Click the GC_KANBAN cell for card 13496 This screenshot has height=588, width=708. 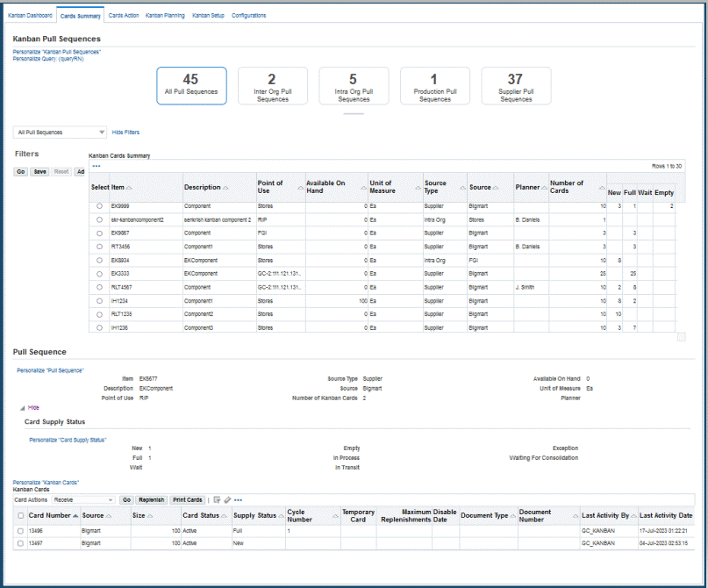(609, 531)
